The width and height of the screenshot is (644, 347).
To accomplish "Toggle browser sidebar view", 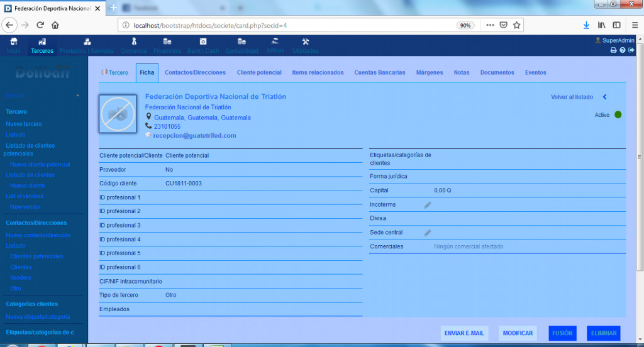I will pyautogui.click(x=616, y=25).
